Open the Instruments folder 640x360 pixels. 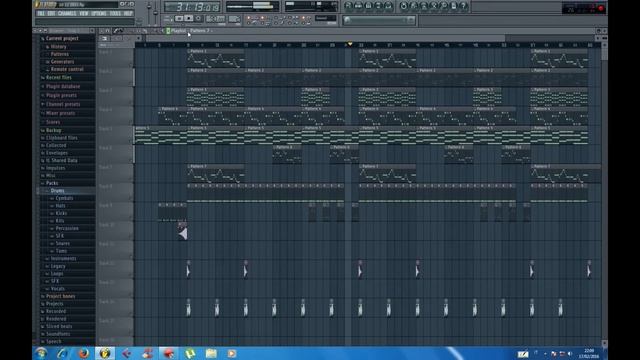[x=63, y=259]
